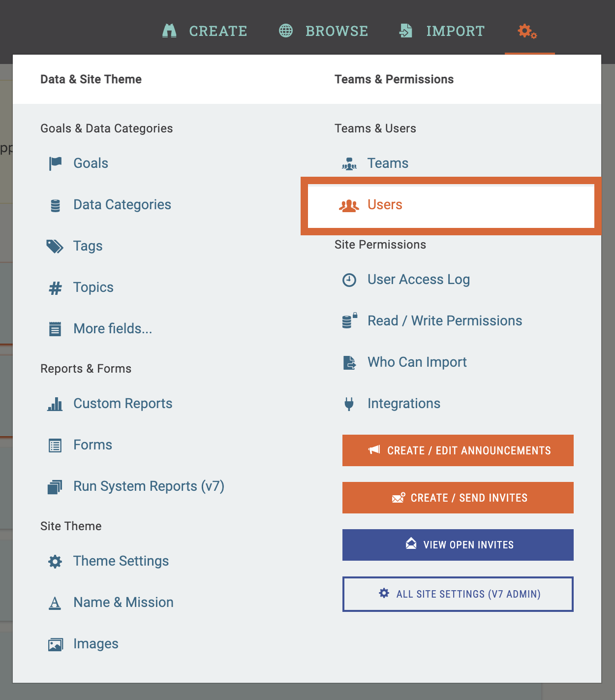Open All Site Settings (V7 Admin)

[458, 594]
